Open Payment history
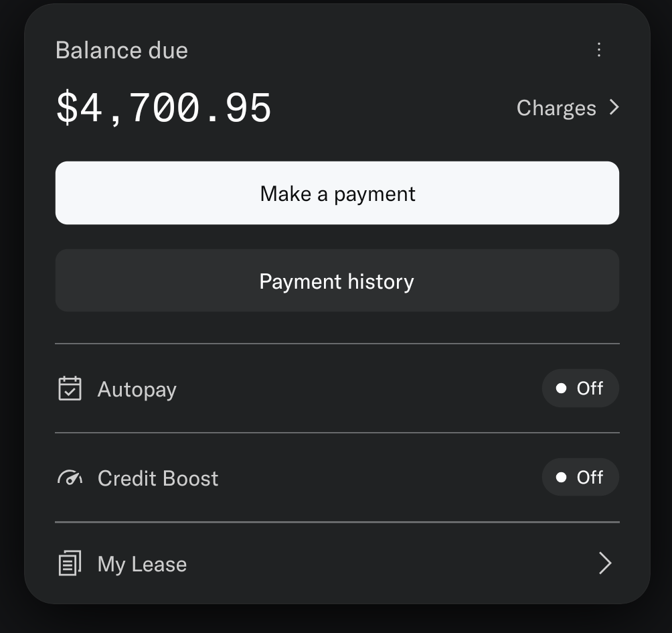The width and height of the screenshot is (672, 633). pos(337,281)
